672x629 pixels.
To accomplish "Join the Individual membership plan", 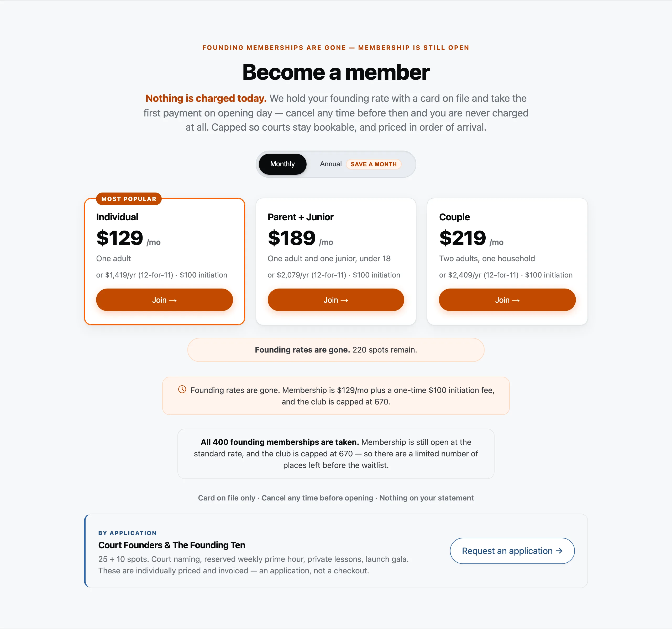I will tap(164, 300).
